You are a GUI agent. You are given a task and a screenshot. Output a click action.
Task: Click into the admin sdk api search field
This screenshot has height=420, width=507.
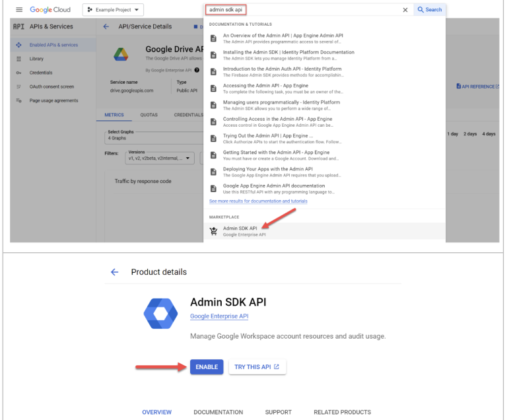click(304, 10)
